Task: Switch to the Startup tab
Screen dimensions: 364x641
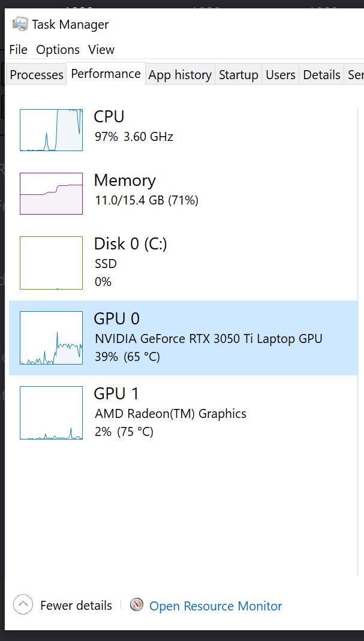Action: pos(239,75)
